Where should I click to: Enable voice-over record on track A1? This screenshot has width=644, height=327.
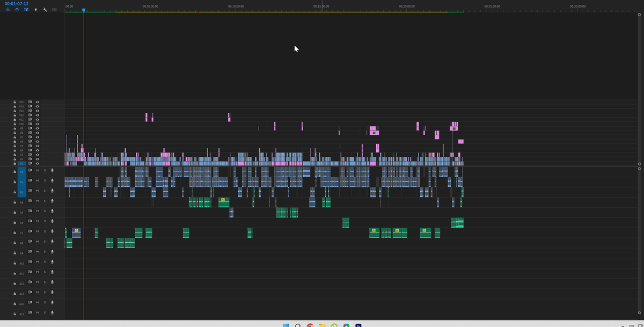coord(52,171)
